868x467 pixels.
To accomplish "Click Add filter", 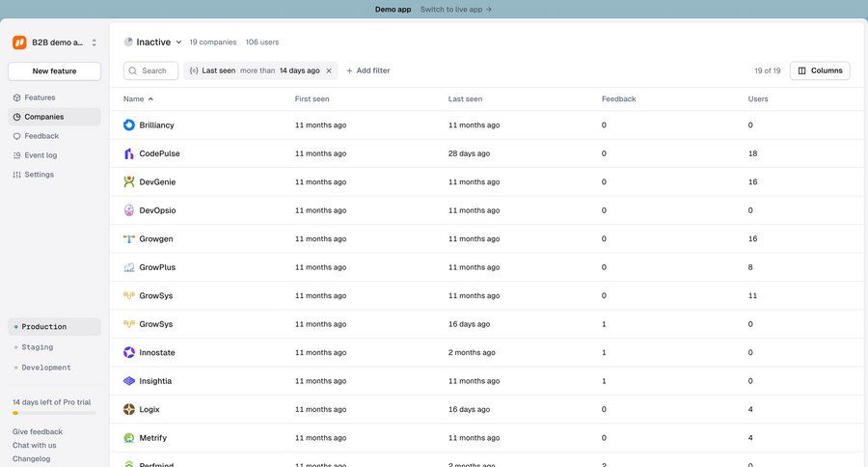I will point(368,70).
